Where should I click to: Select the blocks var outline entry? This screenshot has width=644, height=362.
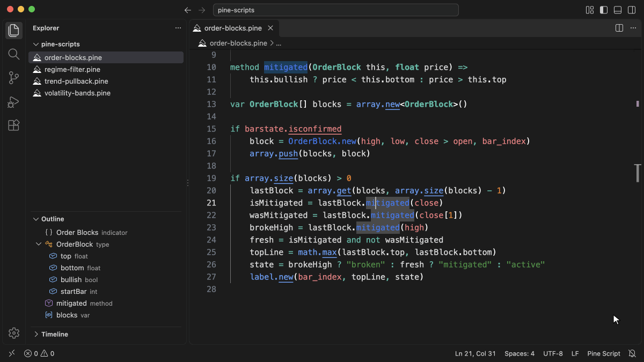(x=106, y=315)
